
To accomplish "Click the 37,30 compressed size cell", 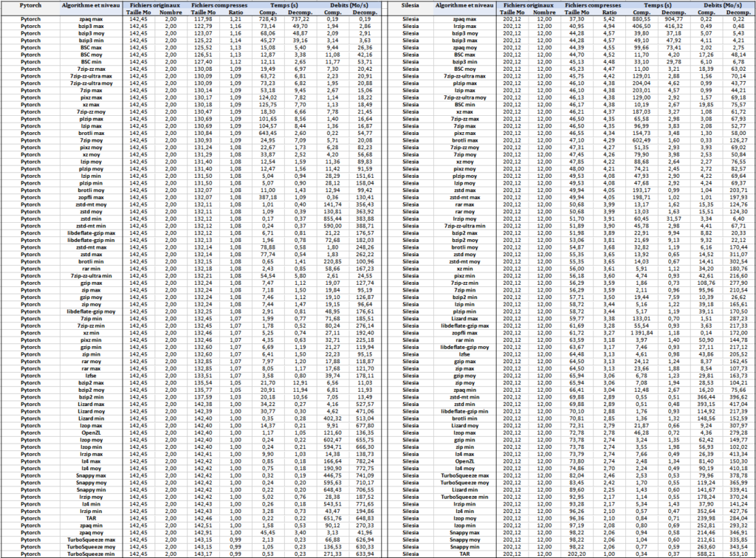I will (x=577, y=19).
